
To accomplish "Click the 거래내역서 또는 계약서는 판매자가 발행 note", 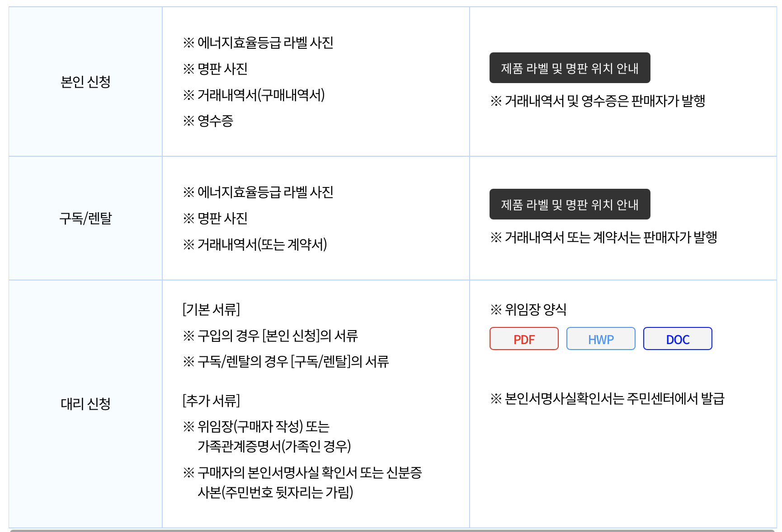I will (610, 238).
